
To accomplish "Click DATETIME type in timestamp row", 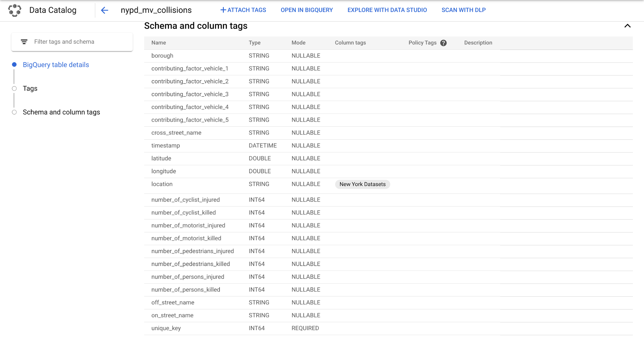I will (263, 146).
